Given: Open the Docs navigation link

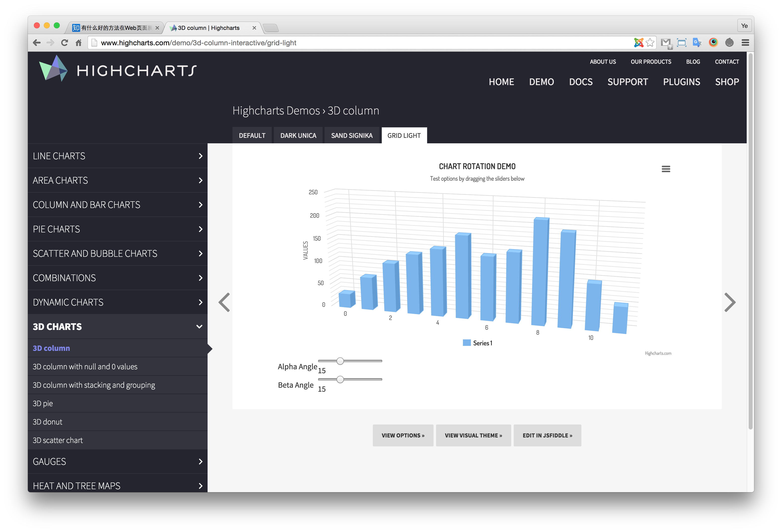Looking at the screenshot, I should (x=580, y=82).
